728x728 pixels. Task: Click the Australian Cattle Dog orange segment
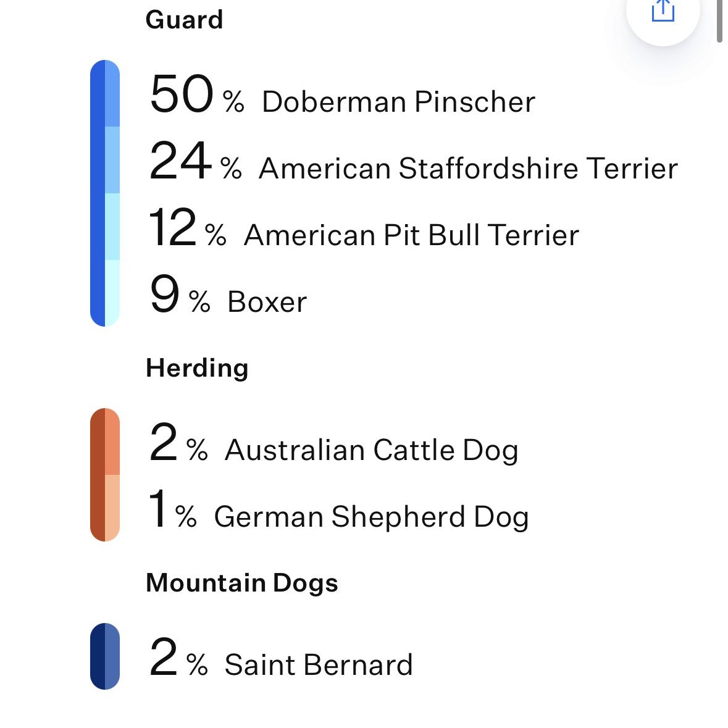pyautogui.click(x=112, y=441)
